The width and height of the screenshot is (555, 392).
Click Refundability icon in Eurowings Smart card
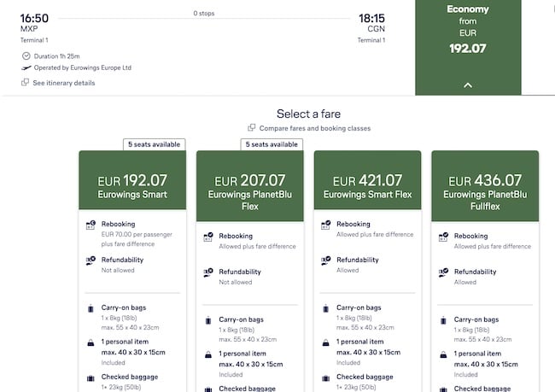91,261
